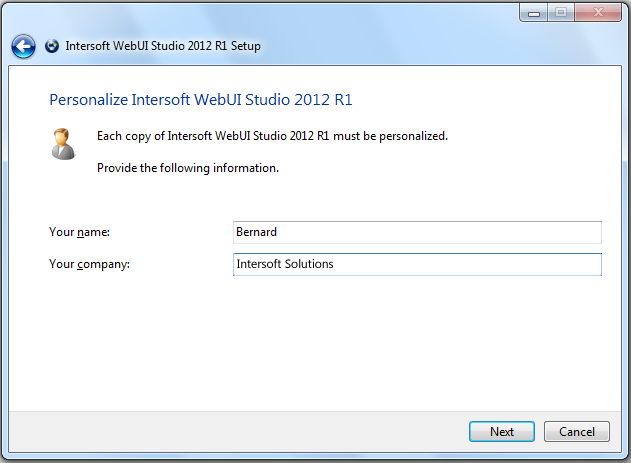631x463 pixels.
Task: Click the Your name label
Action: pos(79,232)
